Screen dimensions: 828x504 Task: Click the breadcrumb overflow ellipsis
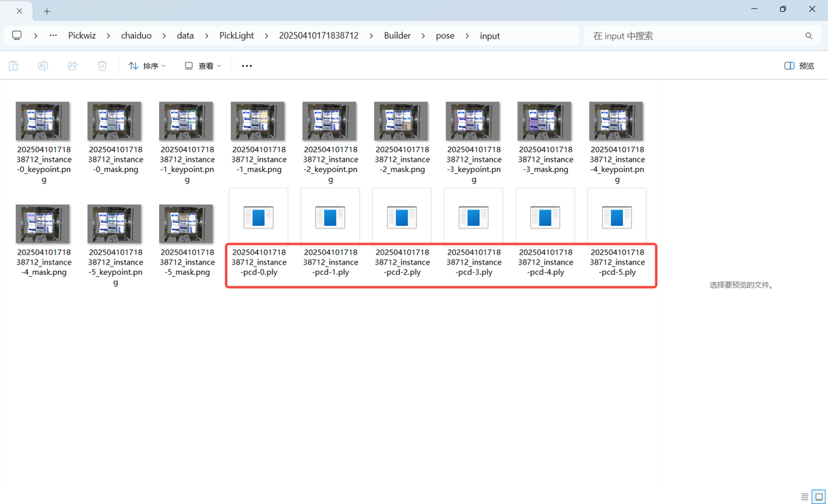click(x=53, y=36)
